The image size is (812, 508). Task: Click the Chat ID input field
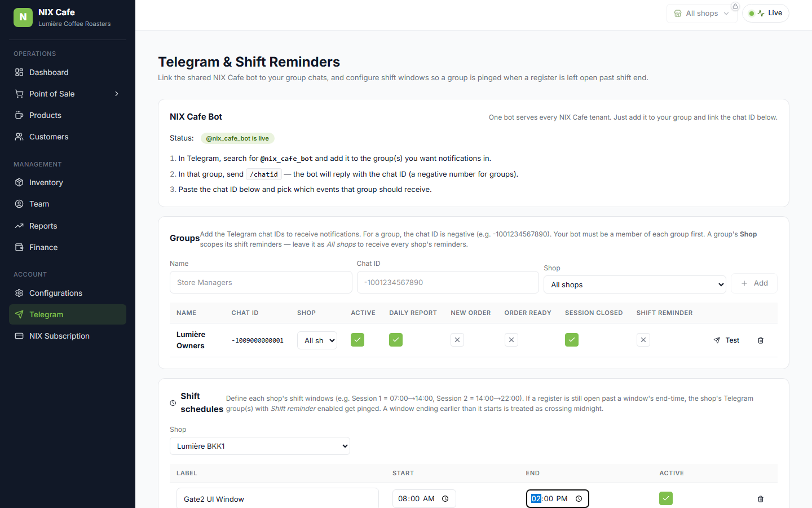click(x=448, y=282)
